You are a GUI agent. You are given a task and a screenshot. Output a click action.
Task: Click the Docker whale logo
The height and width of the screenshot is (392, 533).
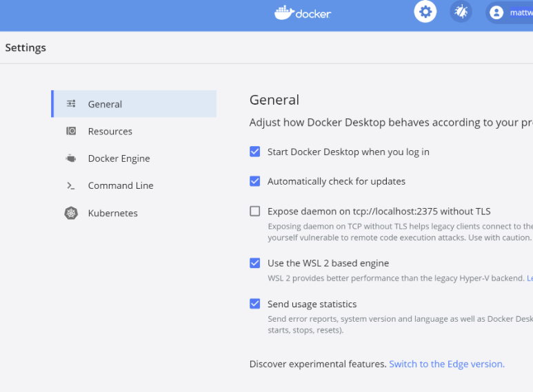point(303,13)
